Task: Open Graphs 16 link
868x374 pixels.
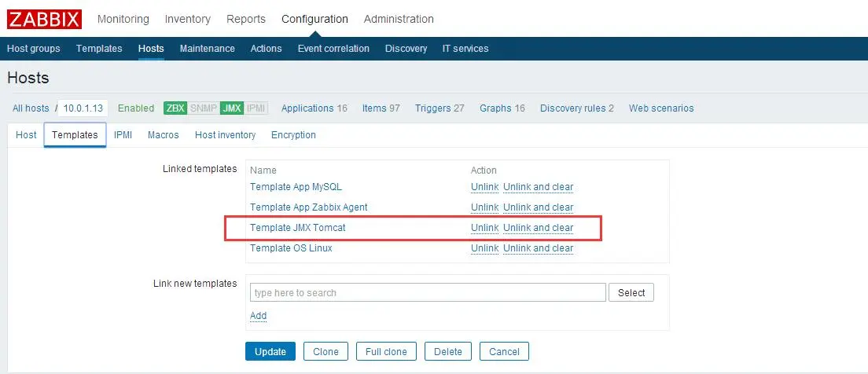Action: [x=502, y=108]
